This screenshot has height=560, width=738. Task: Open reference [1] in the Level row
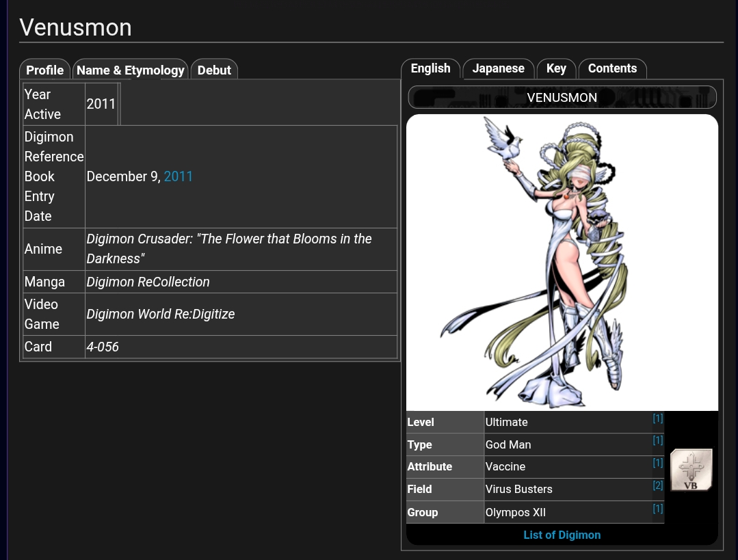657,418
